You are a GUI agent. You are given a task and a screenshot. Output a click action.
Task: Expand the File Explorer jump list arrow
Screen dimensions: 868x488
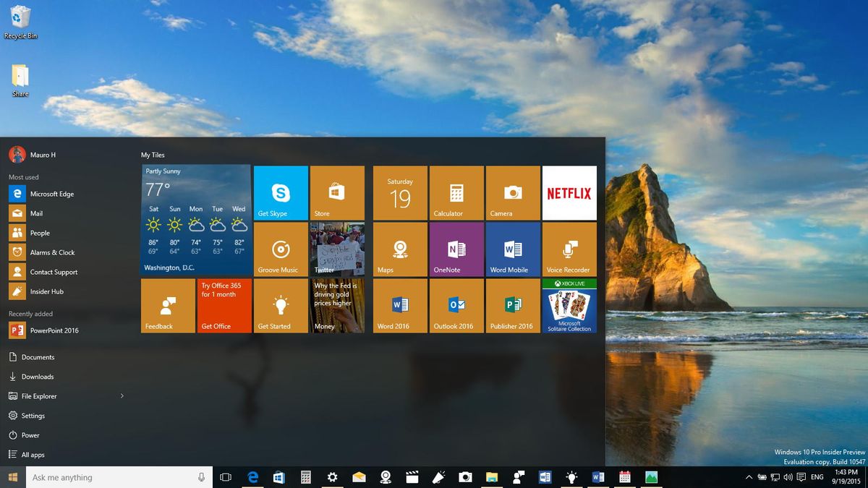pos(122,395)
